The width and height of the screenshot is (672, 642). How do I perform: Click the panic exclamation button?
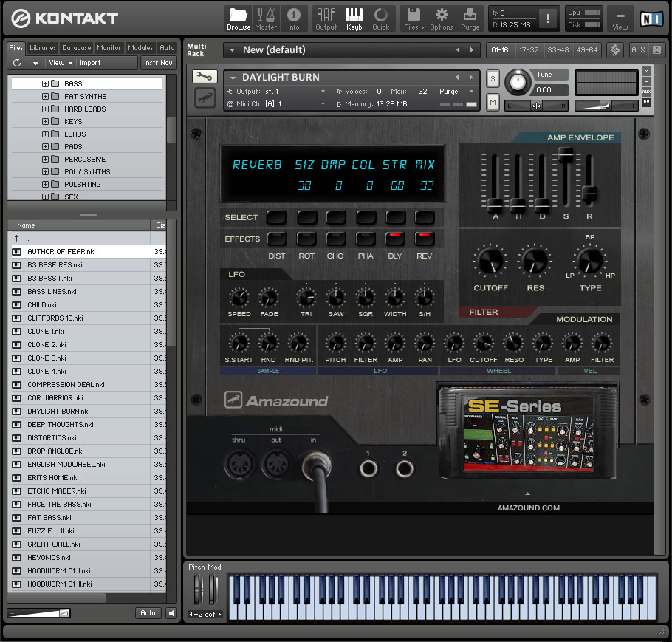547,18
